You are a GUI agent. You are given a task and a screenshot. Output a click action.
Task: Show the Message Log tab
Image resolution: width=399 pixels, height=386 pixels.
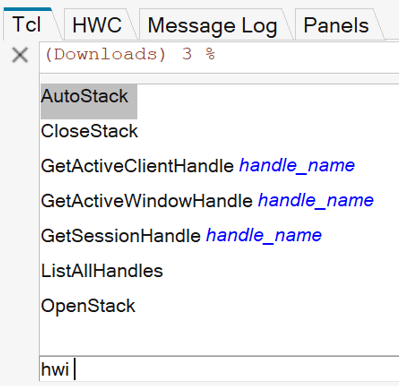(x=212, y=26)
